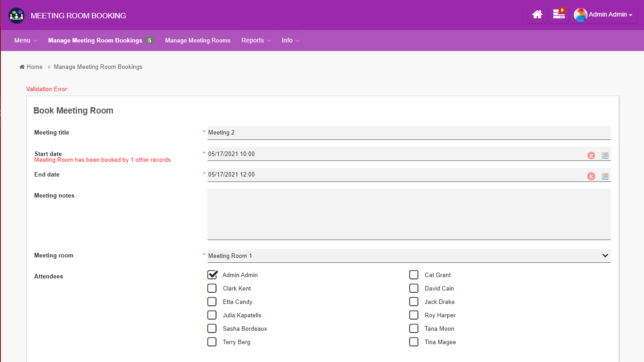Tick the Cat Grant attendee checkbox
644x362 pixels.
[414, 275]
